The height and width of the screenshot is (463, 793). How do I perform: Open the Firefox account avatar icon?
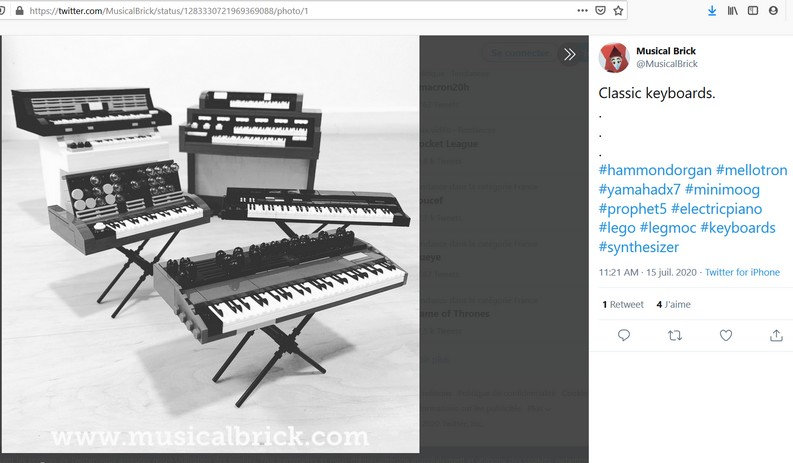[773, 11]
